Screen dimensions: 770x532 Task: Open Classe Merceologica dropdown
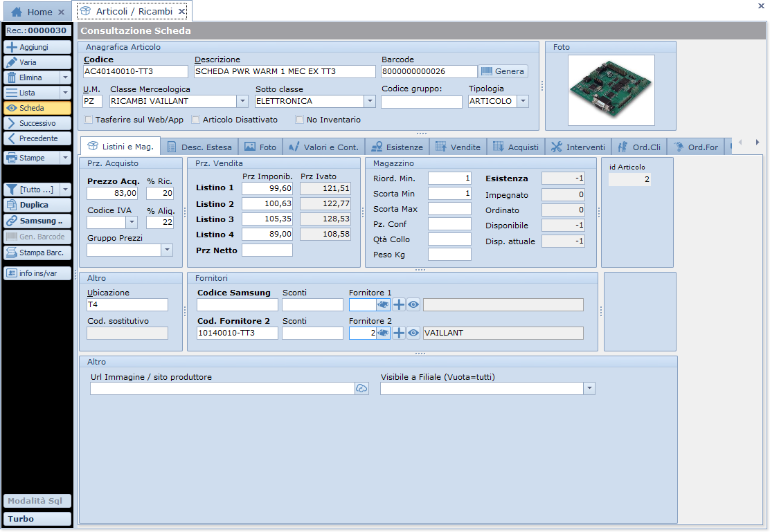click(242, 101)
